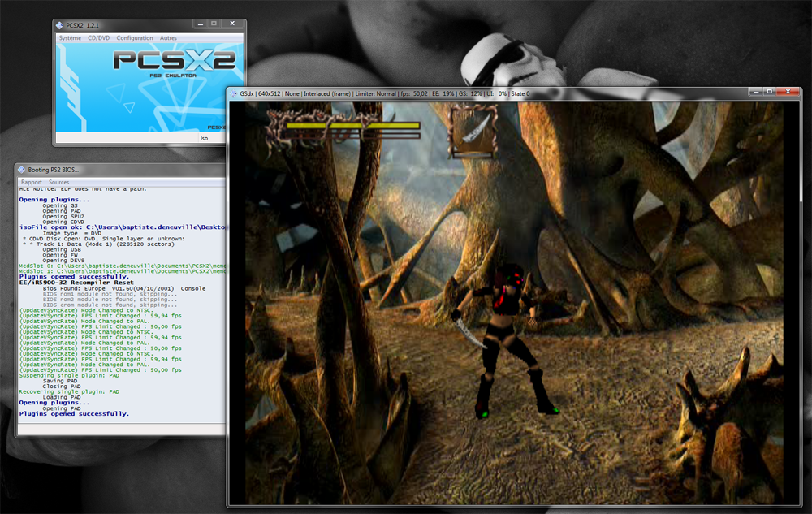Click the "Saving PAD" log line
812x514 pixels.
[x=62, y=381]
